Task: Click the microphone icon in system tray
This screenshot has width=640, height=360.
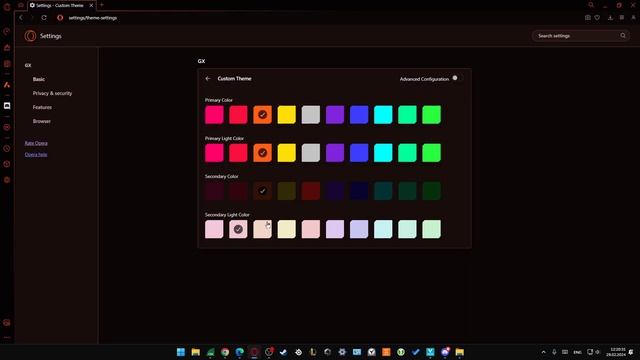Action: 554,352
